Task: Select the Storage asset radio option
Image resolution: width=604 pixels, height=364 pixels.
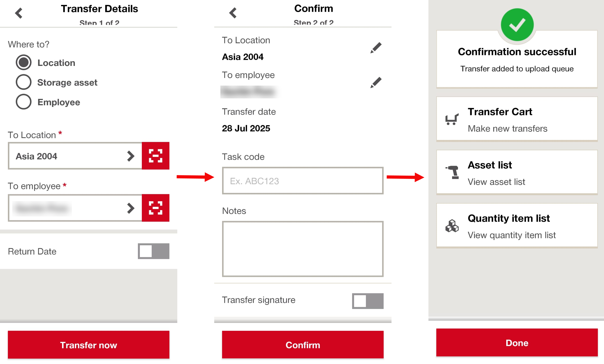Action: pyautogui.click(x=24, y=82)
